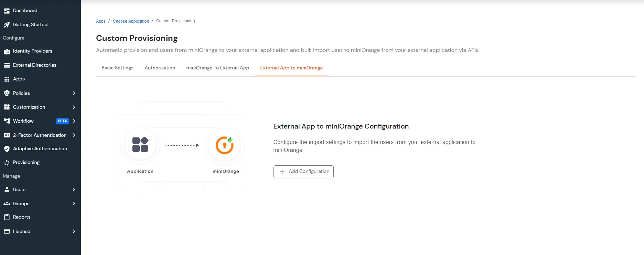Select External App to miniOrange tab
Viewport: 644px width, 255px height.
click(x=291, y=68)
